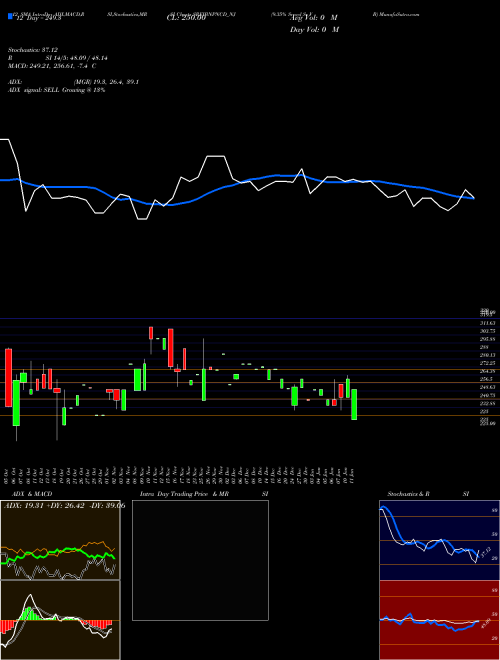Click the tall red first candlestick

(x=8, y=378)
